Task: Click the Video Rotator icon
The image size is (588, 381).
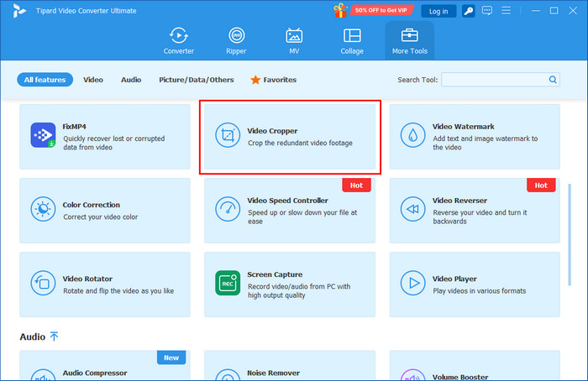Action: click(43, 283)
